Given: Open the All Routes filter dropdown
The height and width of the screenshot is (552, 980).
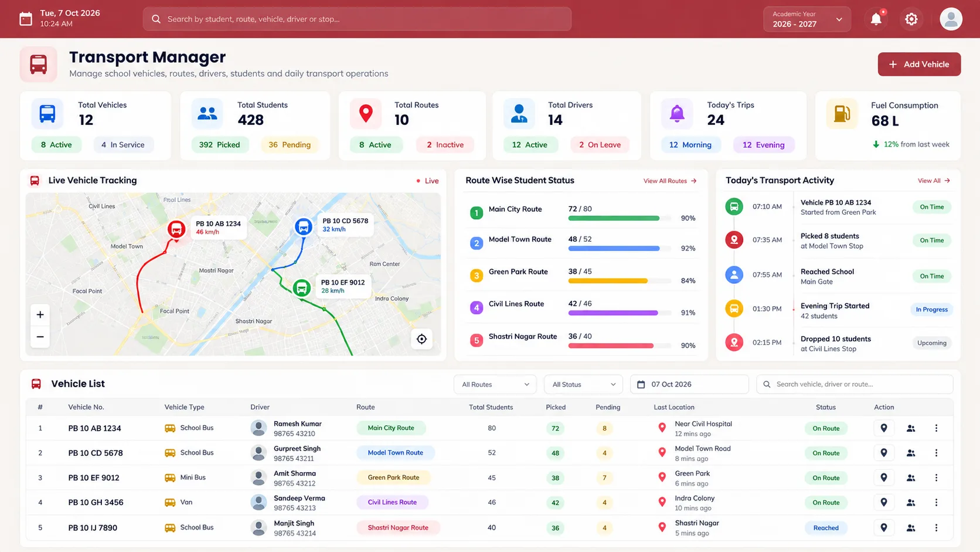Looking at the screenshot, I should point(495,384).
